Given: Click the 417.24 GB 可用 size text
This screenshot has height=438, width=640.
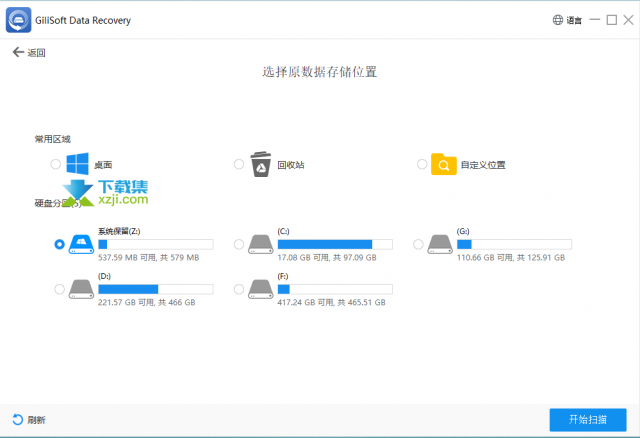Looking at the screenshot, I should [331, 302].
